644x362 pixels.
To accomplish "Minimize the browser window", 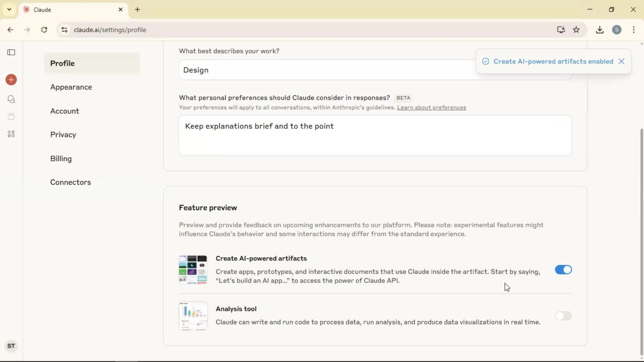I will coord(590,9).
